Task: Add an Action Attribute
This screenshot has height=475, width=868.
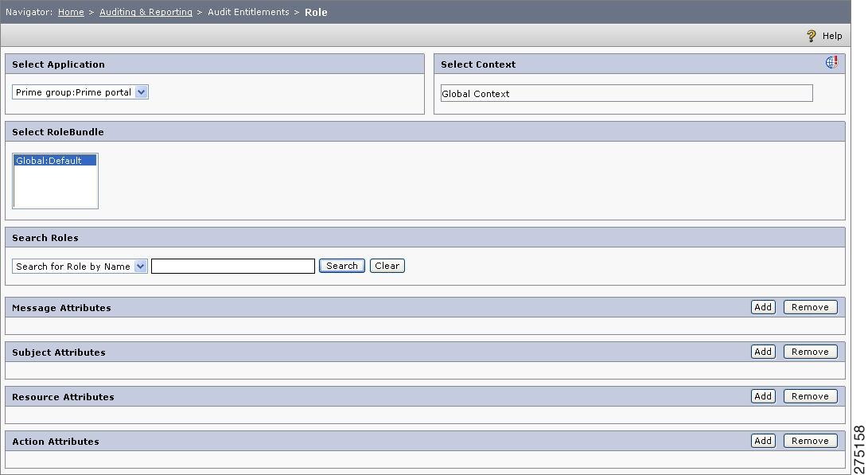Action: pos(763,441)
